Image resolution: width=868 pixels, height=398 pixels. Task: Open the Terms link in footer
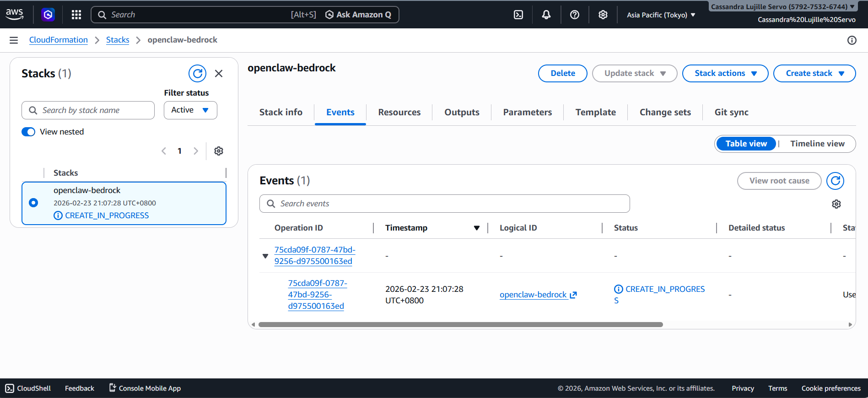coord(777,388)
